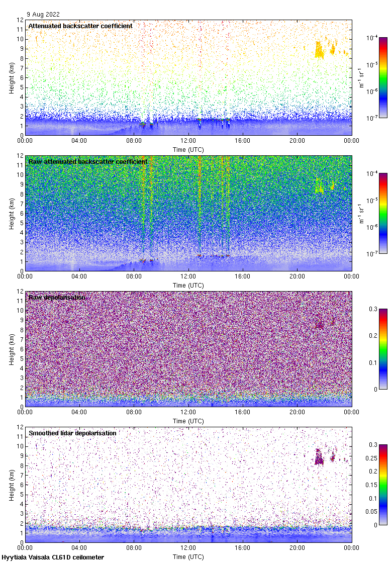
Task: Click the 'Smoothed lidar depolarisation' plot title
Action: [72, 433]
